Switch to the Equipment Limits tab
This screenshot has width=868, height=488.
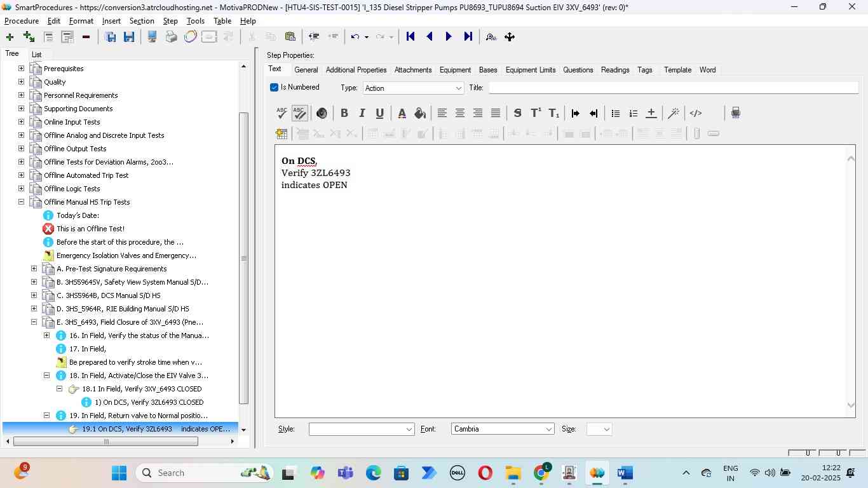pos(530,70)
